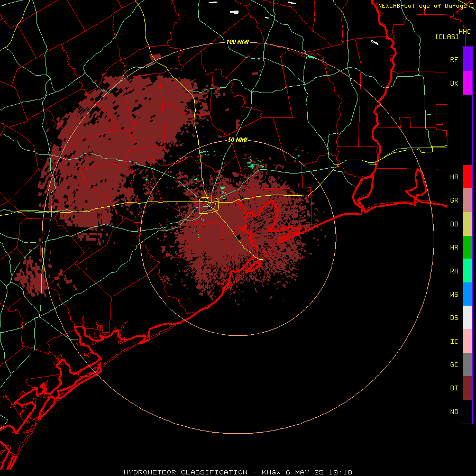Select the GR pink legend swatch
Viewport: 476px width, 476px height.
coord(467,200)
